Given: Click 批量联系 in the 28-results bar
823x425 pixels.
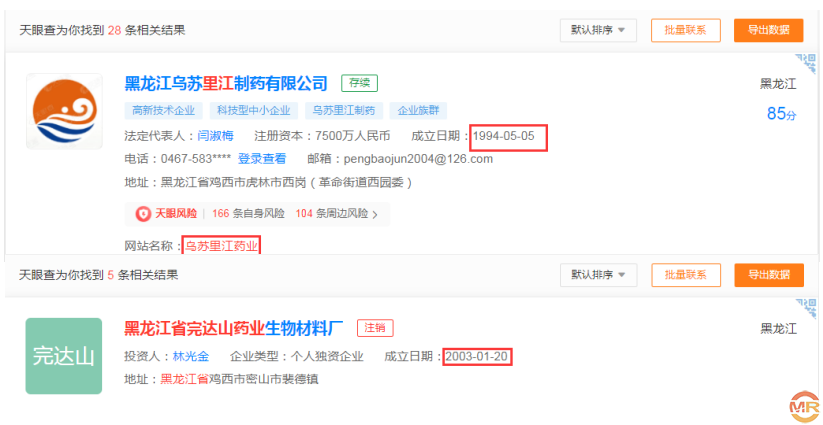Looking at the screenshot, I should click(x=685, y=30).
